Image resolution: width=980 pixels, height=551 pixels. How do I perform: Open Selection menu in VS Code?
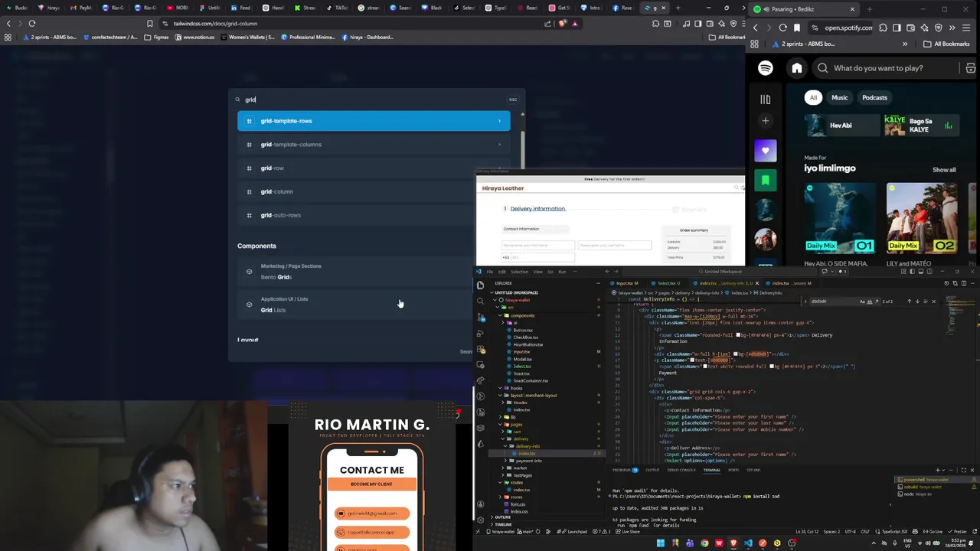point(519,272)
